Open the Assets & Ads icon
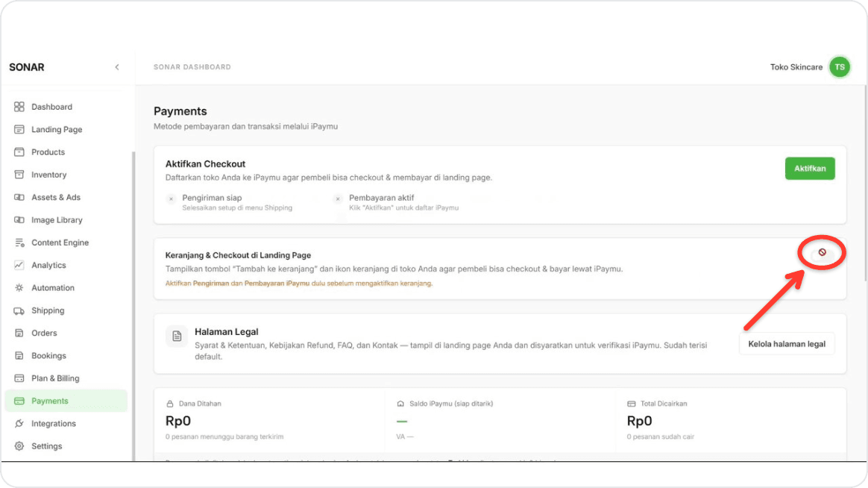 click(19, 197)
